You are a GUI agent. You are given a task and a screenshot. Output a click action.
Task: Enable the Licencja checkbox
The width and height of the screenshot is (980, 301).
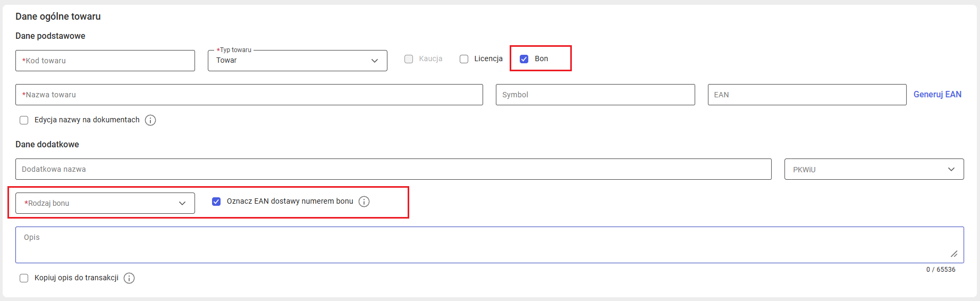point(464,59)
